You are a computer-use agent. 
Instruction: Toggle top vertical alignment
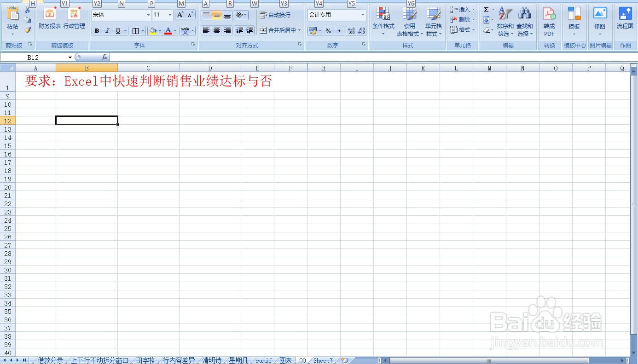(206, 15)
